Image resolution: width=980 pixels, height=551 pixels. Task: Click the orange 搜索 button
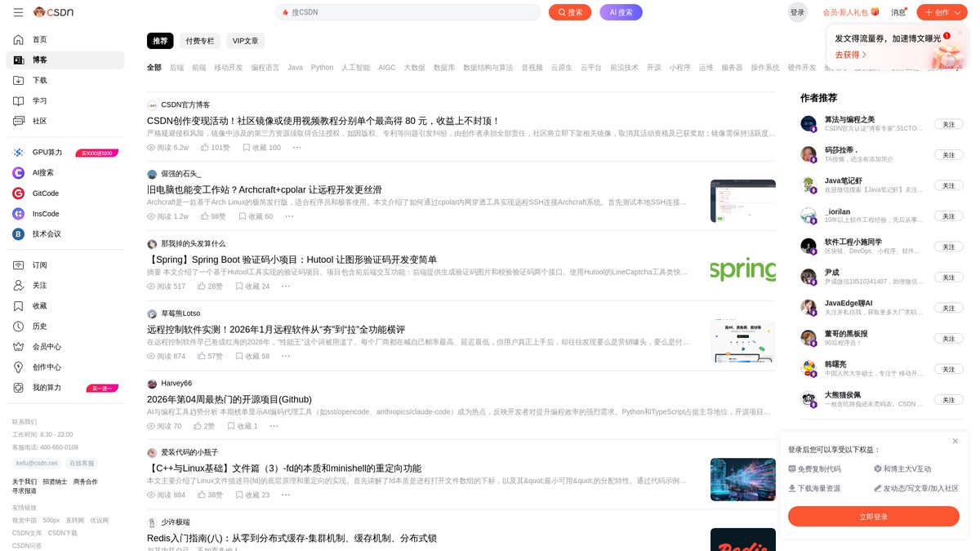point(570,12)
